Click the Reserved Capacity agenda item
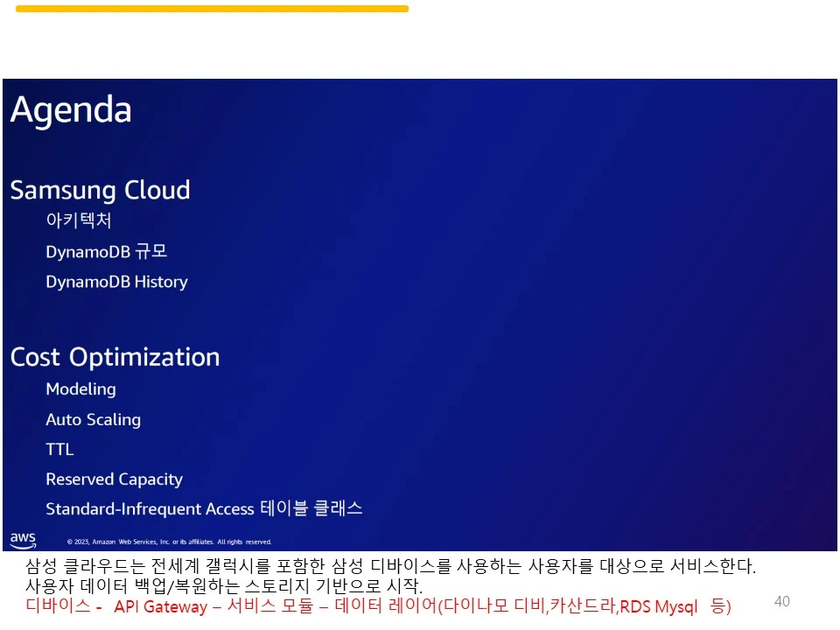The height and width of the screenshot is (630, 840). pos(114,479)
